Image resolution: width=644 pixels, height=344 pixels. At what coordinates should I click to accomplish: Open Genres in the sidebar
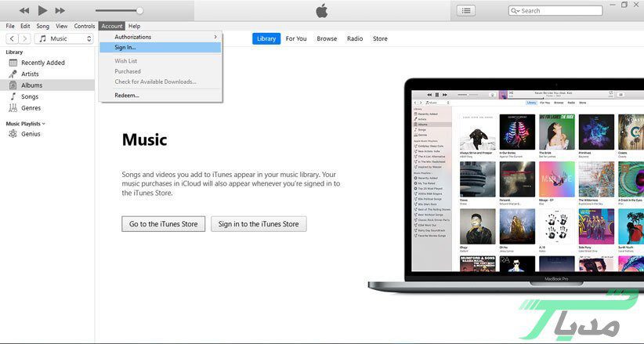(31, 108)
